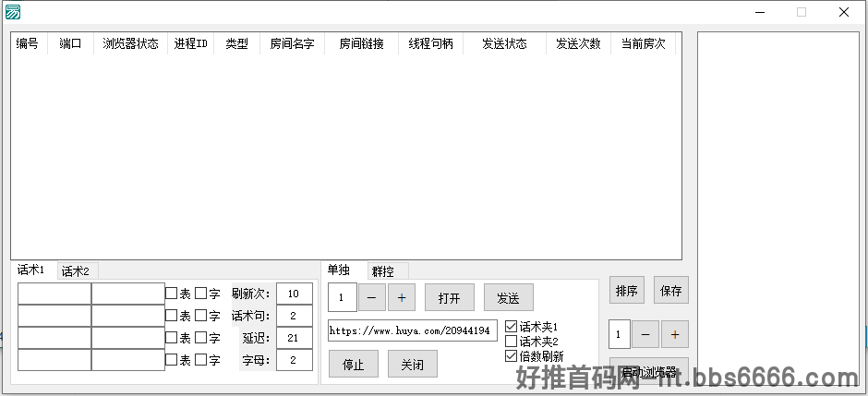Click the 刷新次 field showing 10
This screenshot has height=396, width=868.
294,294
